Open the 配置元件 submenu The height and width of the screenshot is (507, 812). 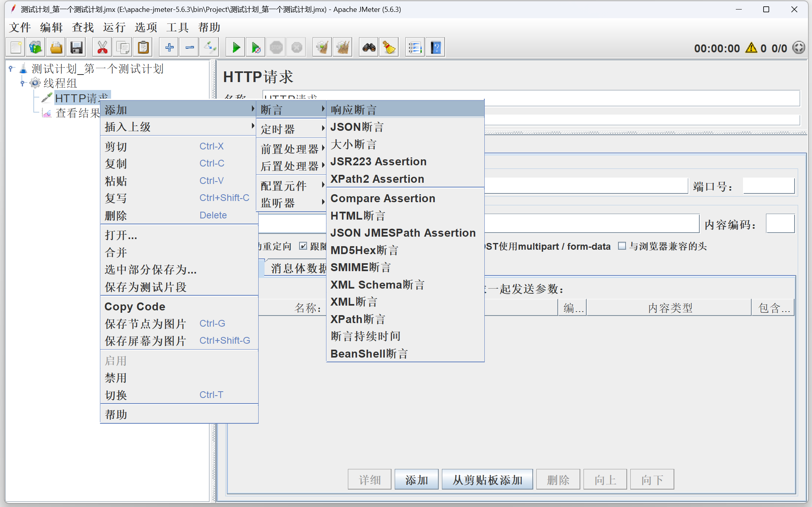[x=292, y=186]
